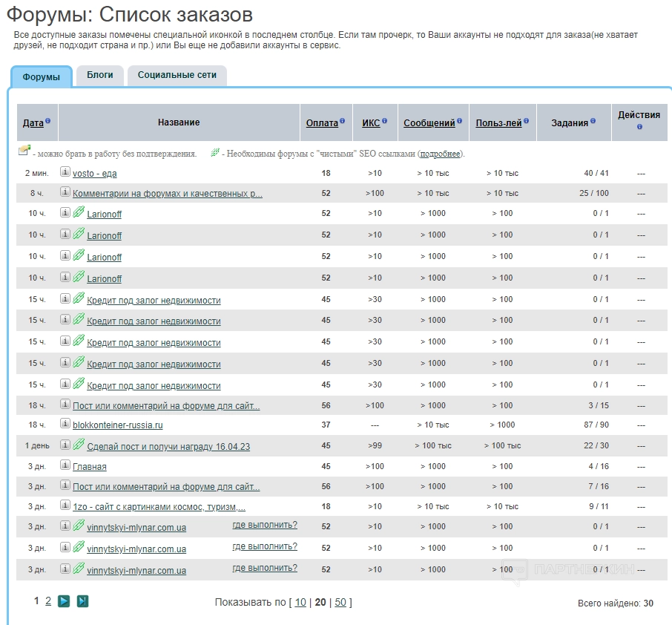Open the подробнее link about SEO forums
This screenshot has height=625, width=672.
tap(441, 154)
